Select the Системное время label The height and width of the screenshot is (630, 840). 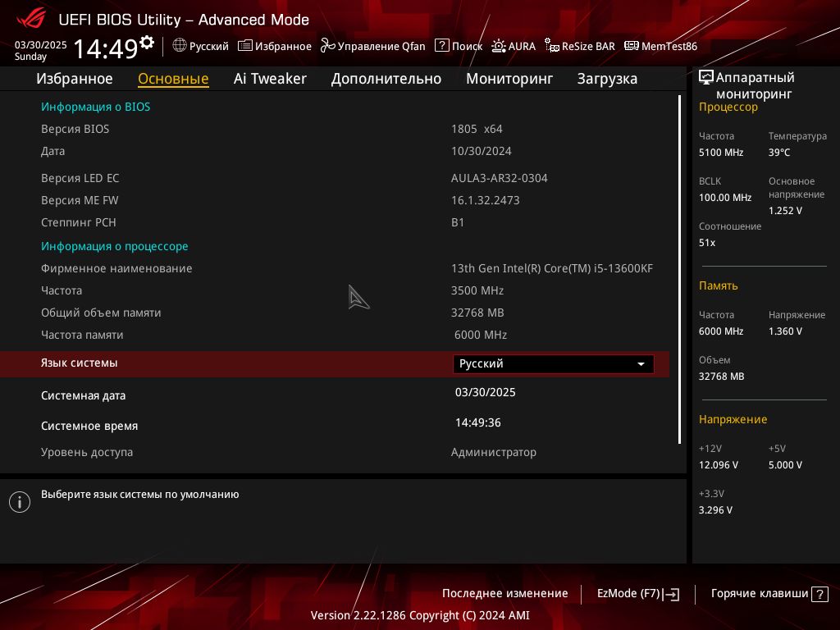point(89,426)
